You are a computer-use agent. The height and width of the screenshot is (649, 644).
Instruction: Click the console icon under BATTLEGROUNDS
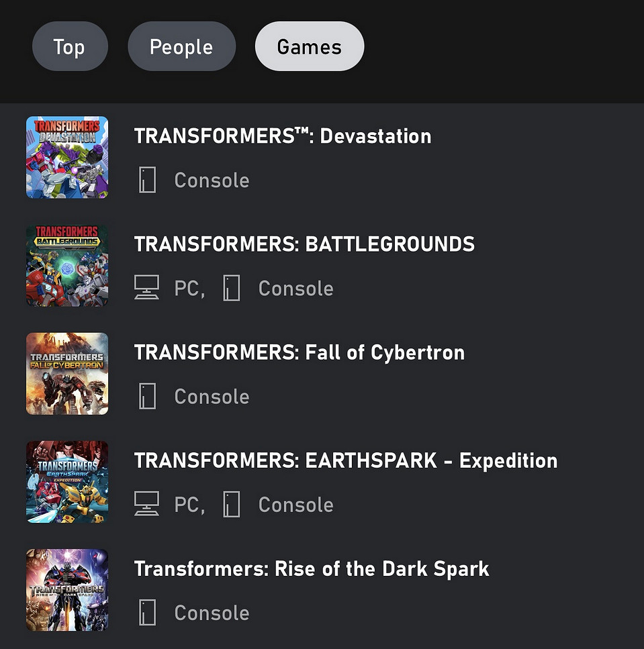(232, 289)
